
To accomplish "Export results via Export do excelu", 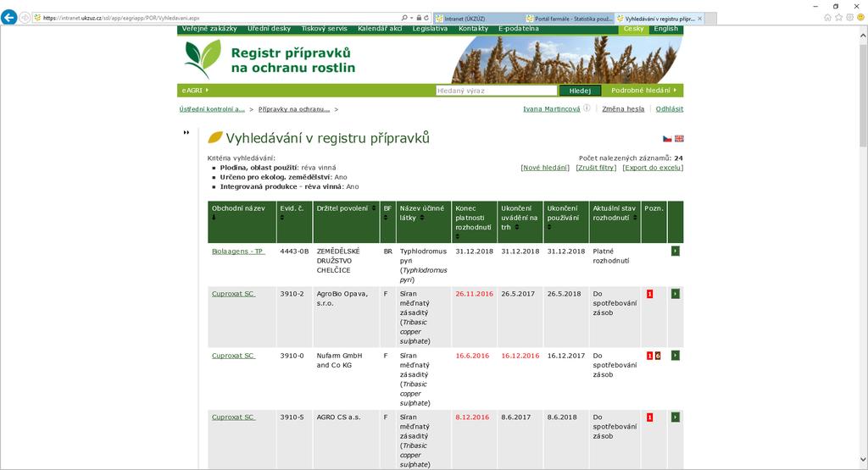I will pos(653,168).
